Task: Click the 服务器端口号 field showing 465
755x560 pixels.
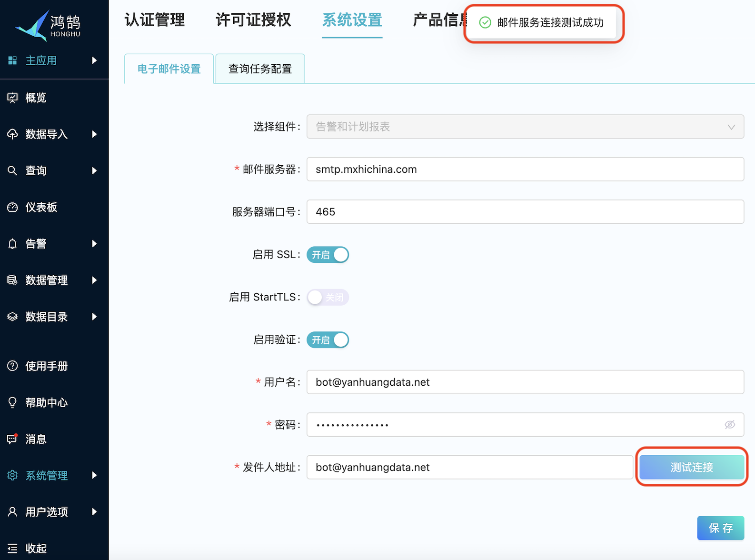Action: (x=525, y=211)
